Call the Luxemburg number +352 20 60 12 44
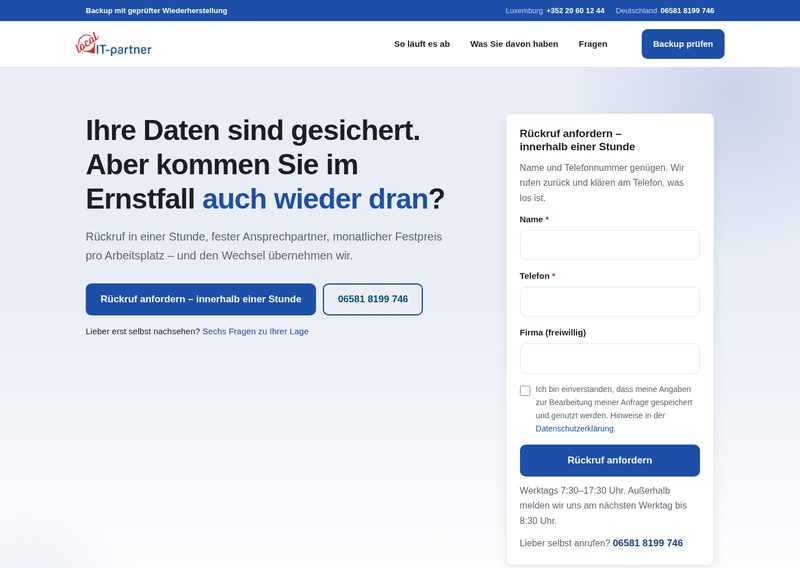Screen dimensions: 800x568 point(575,11)
